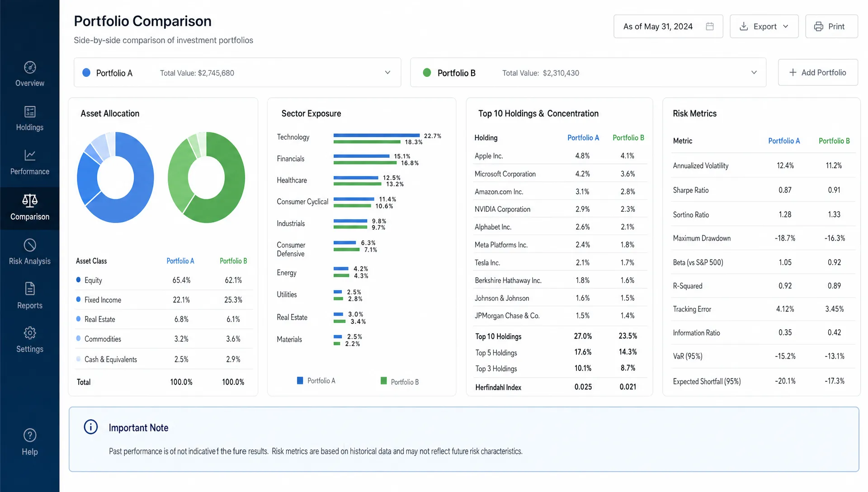Image resolution: width=868 pixels, height=492 pixels.
Task: Click the Add Portfolio button
Action: pyautogui.click(x=818, y=72)
